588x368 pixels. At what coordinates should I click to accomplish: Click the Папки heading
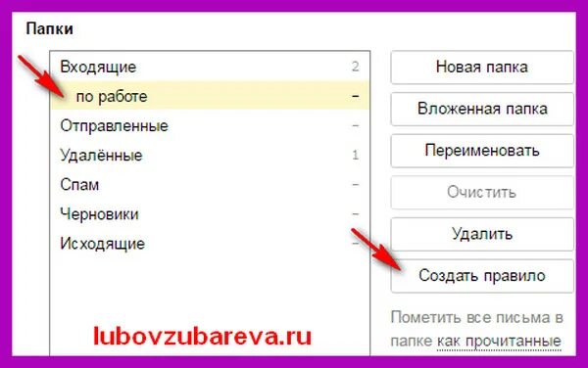coord(50,28)
